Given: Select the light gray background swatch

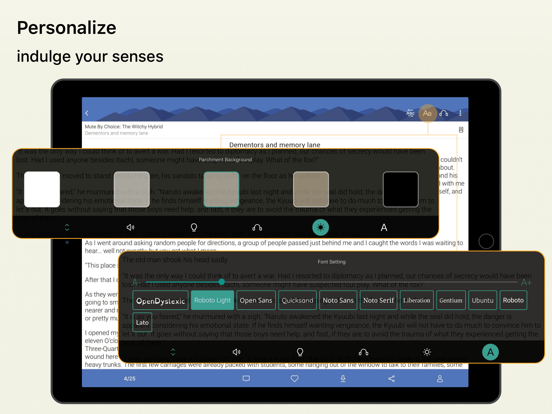Looking at the screenshot, I should [x=132, y=189].
